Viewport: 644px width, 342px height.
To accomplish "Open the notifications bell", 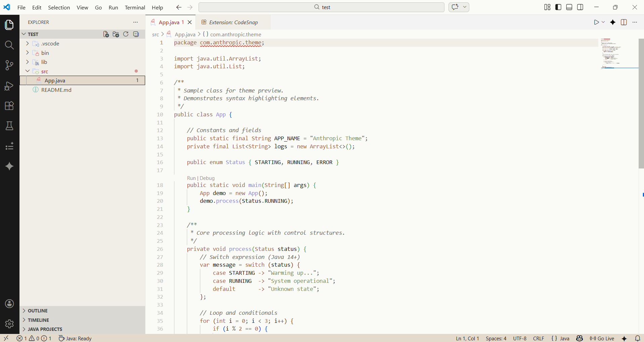I will 638,338.
